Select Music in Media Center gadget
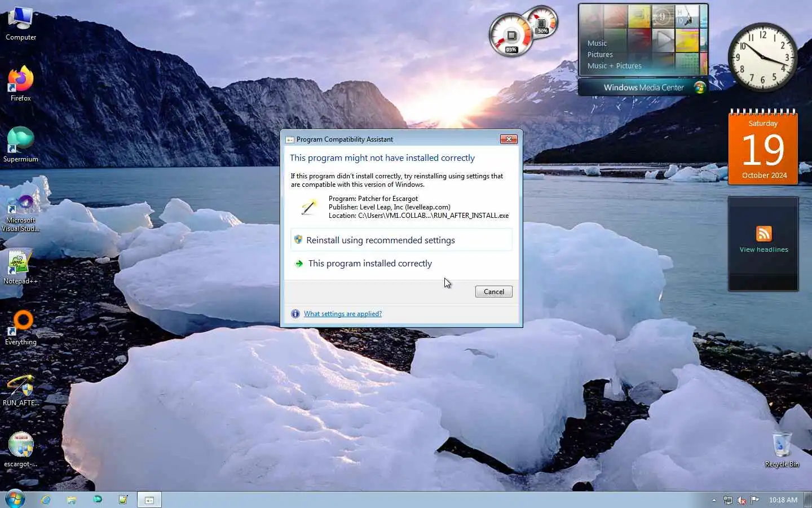The height and width of the screenshot is (508, 812). [597, 43]
